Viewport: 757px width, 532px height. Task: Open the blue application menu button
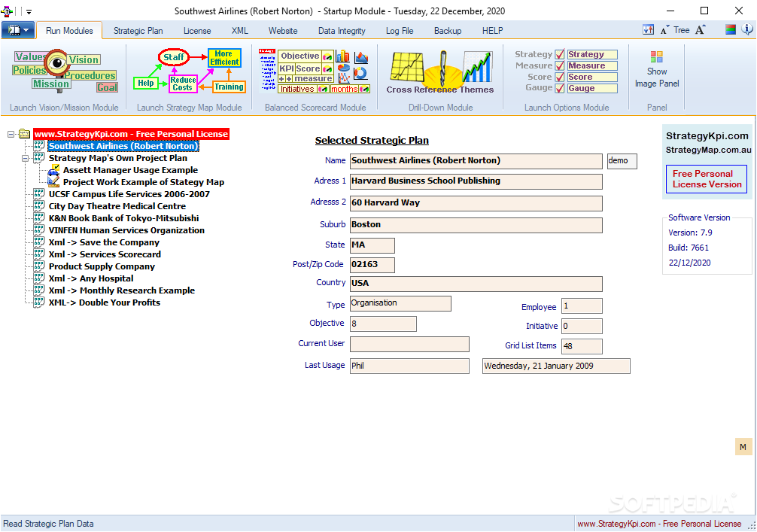tap(18, 30)
